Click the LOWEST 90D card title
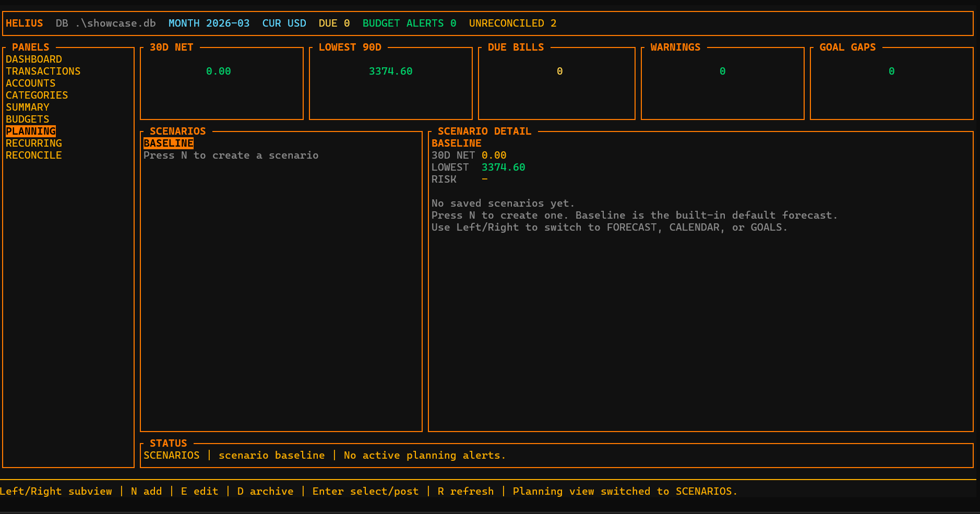980x514 pixels. click(350, 47)
